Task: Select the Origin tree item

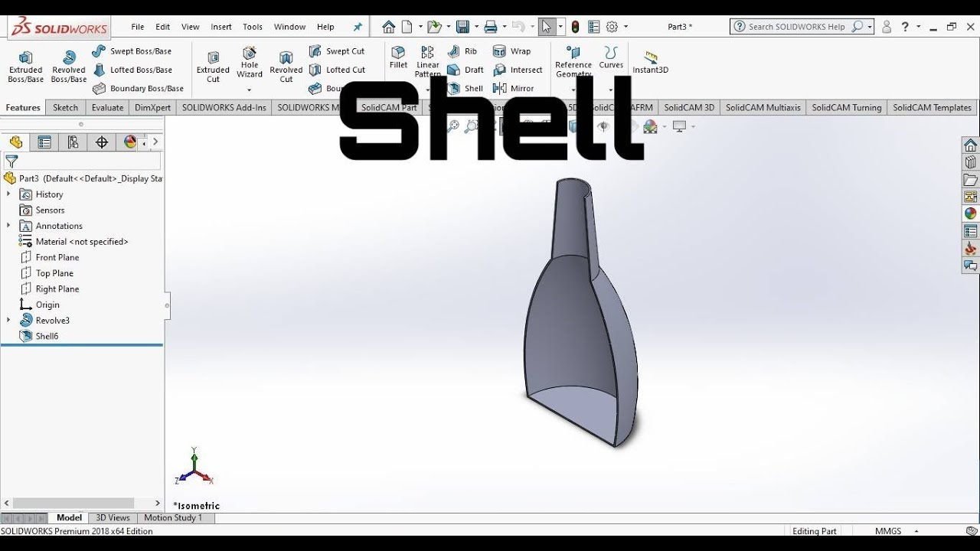Action: pos(40,305)
